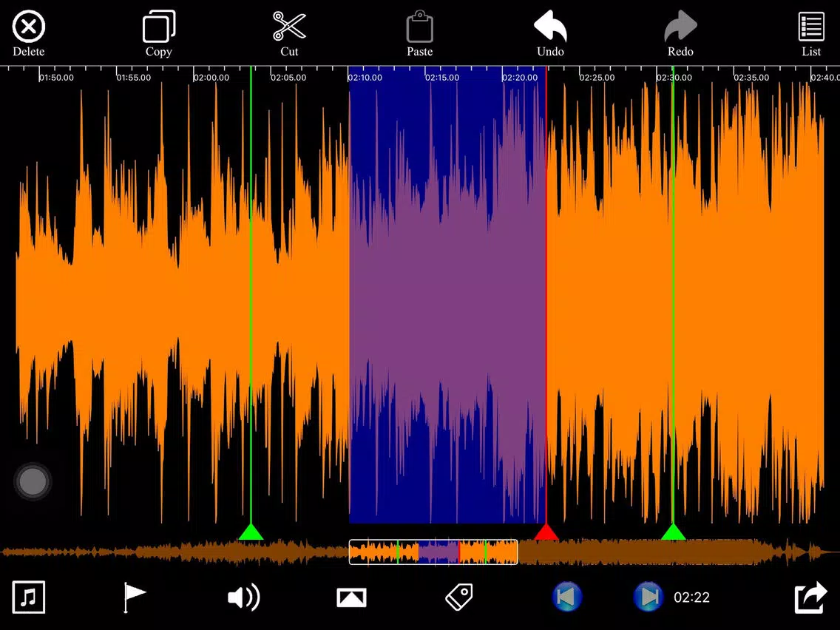Select the red playhead triangle marker

pos(546,532)
